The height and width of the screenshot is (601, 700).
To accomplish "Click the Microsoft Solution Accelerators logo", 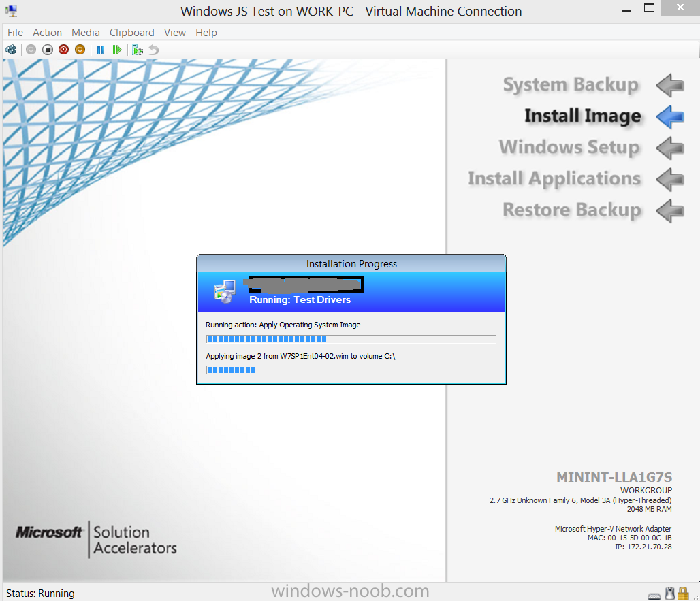I will coord(96,540).
